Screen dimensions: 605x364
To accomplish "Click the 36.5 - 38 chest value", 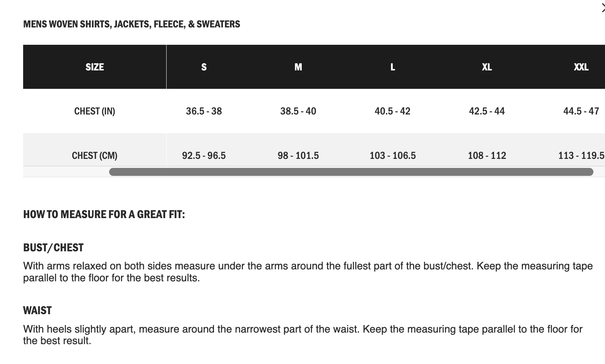I will 204,111.
